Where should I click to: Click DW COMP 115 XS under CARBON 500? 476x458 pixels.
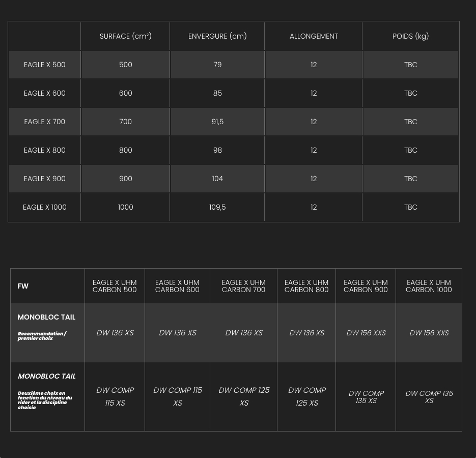(115, 396)
